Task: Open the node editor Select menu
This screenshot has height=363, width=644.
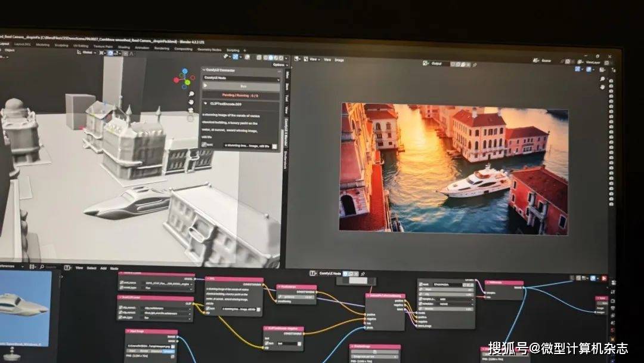Action: click(x=91, y=268)
